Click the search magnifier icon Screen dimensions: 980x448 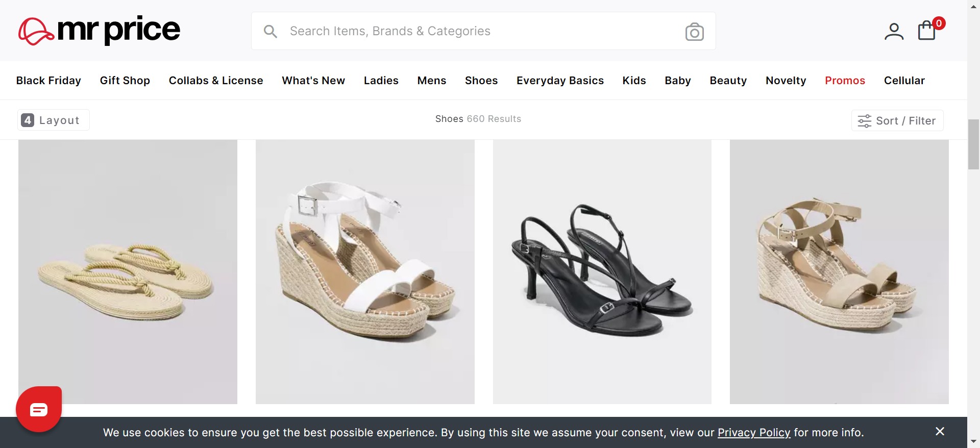[271, 32]
